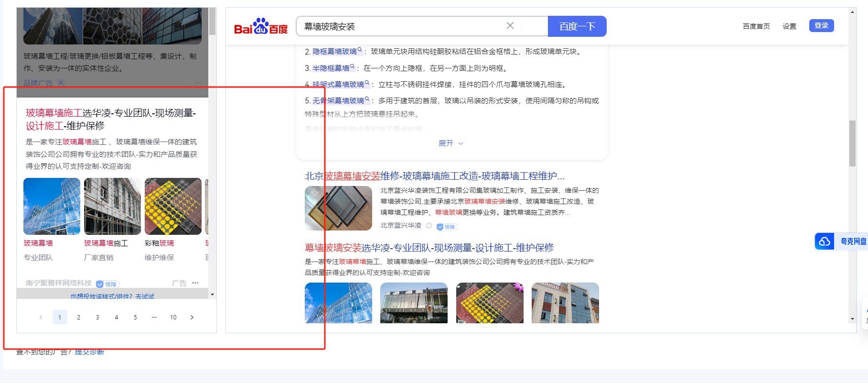Viewport: 868px width, 384px height.
Task: Click the 保障 badge beside 南宁聚雅祥网络科技
Action: 107,284
